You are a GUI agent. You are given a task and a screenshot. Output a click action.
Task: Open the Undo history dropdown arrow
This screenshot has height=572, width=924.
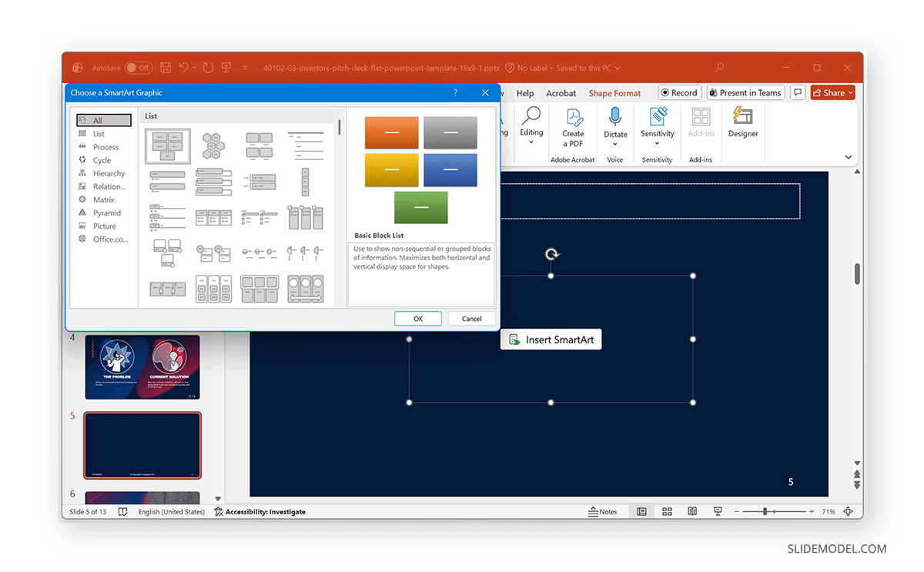tap(194, 68)
